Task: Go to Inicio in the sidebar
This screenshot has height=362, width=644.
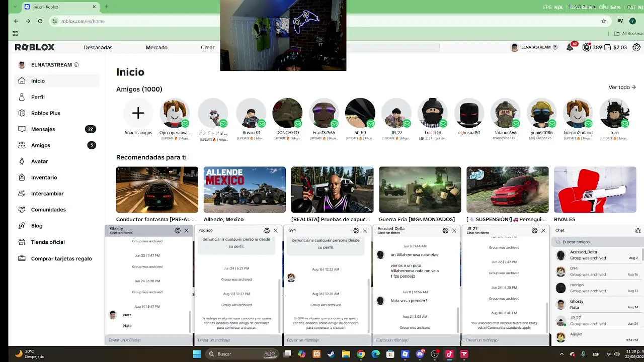Action: [x=57, y=81]
